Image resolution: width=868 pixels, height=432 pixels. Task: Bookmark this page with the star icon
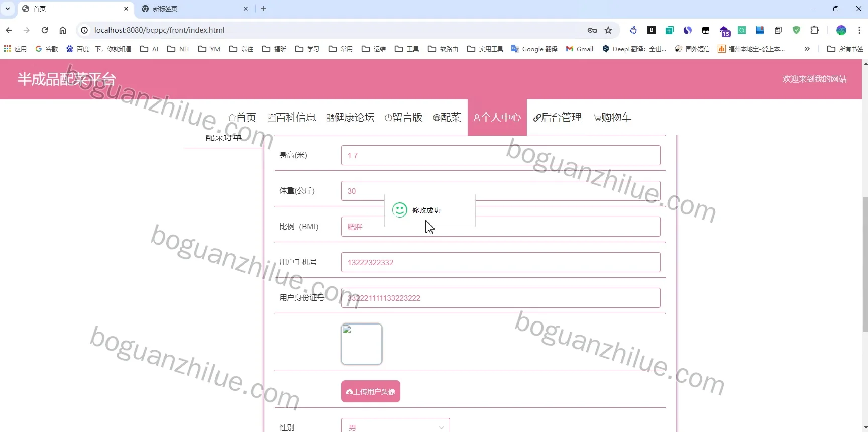pyautogui.click(x=608, y=30)
